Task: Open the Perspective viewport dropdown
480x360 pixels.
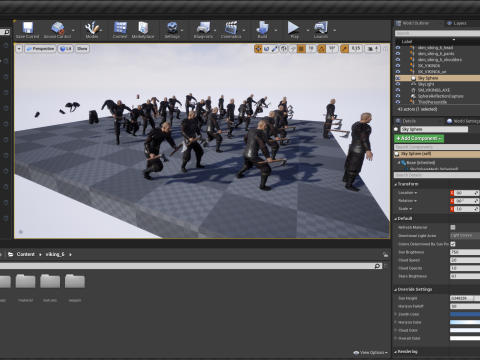Action: tap(40, 49)
